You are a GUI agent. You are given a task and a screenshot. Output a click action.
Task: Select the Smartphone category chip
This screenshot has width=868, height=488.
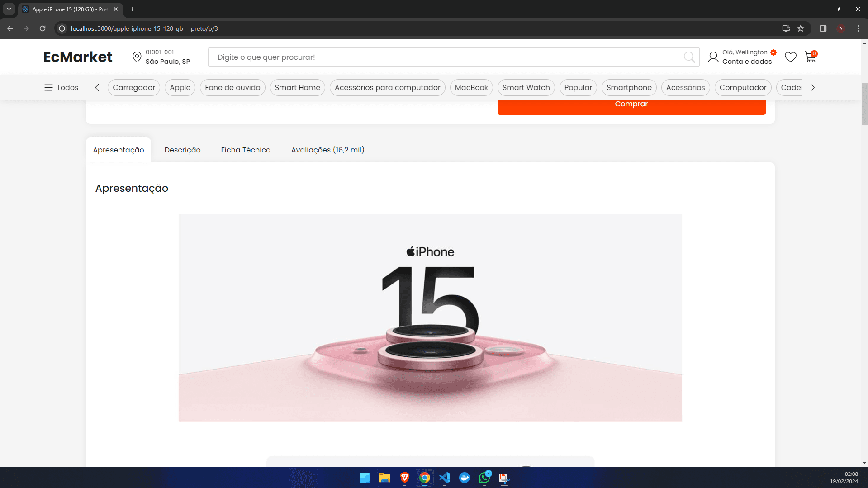click(x=629, y=87)
